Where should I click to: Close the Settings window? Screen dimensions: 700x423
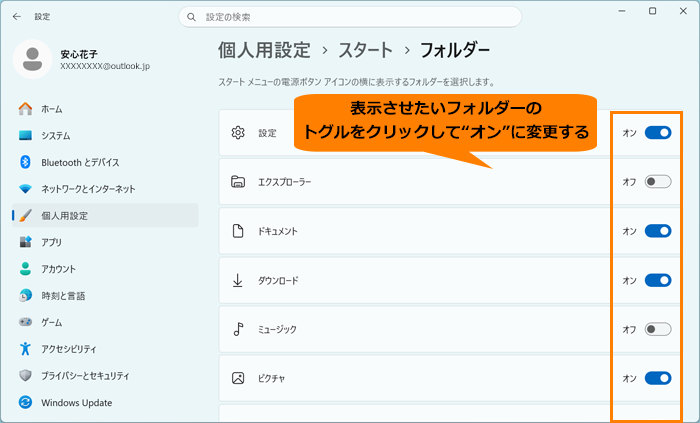[683, 11]
